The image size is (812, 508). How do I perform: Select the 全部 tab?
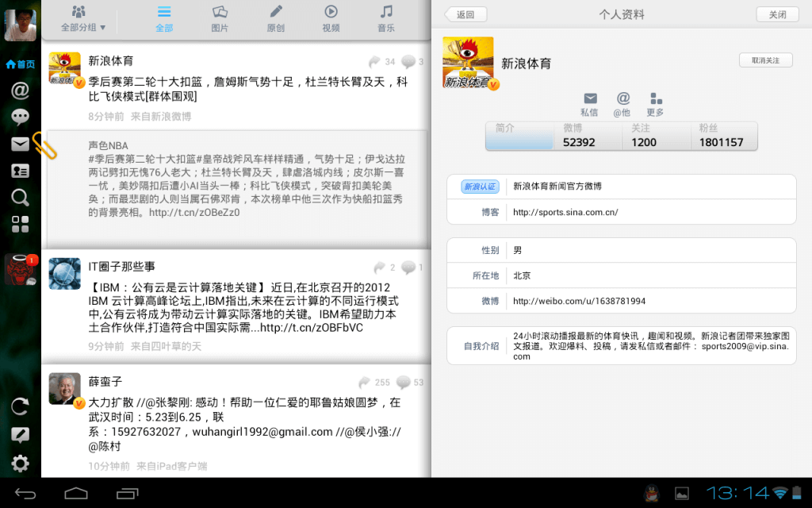164,19
